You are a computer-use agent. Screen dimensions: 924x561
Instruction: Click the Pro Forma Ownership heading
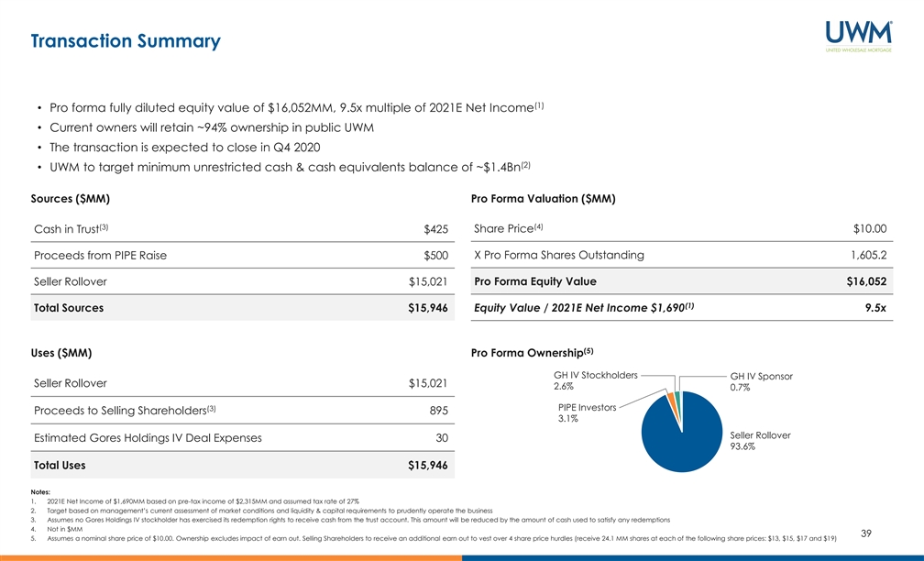(533, 353)
